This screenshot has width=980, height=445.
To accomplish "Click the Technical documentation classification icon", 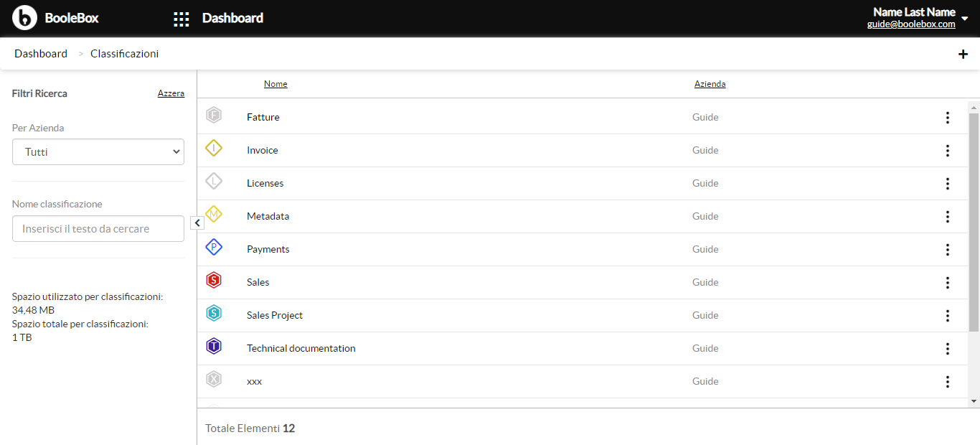I will pos(213,347).
